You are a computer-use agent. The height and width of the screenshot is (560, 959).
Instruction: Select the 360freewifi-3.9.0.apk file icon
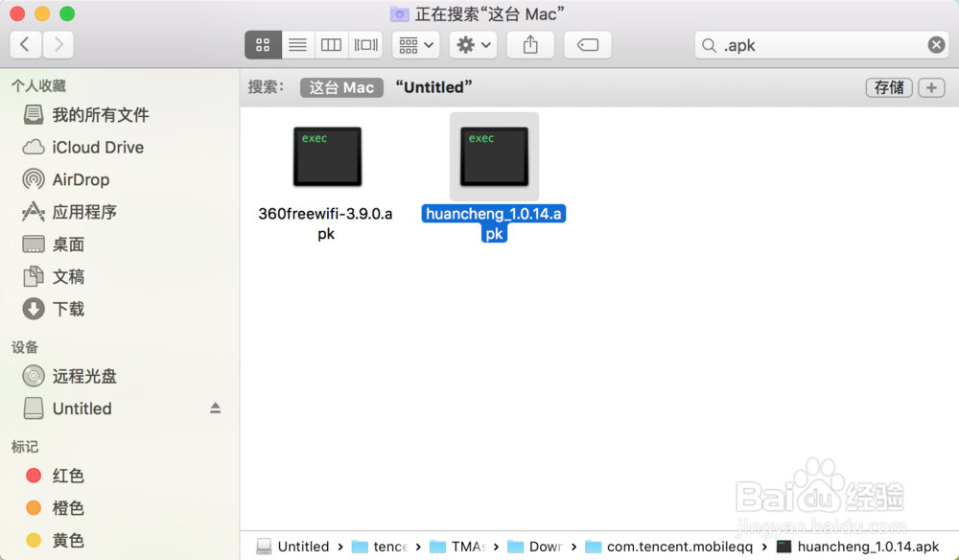[x=327, y=156]
